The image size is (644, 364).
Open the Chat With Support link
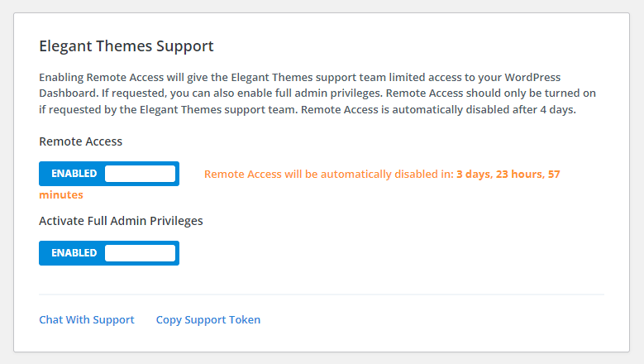[87, 319]
